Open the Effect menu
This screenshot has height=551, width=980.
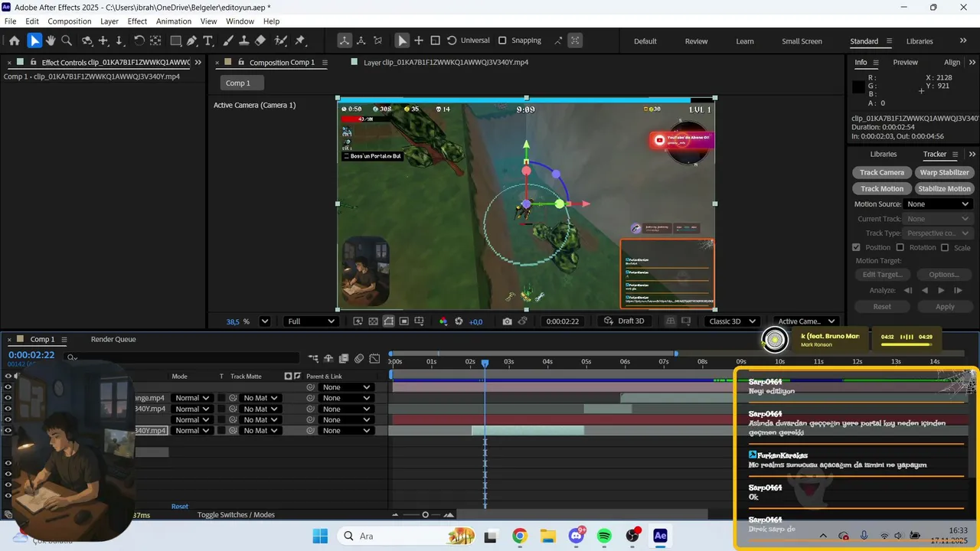[x=137, y=21]
